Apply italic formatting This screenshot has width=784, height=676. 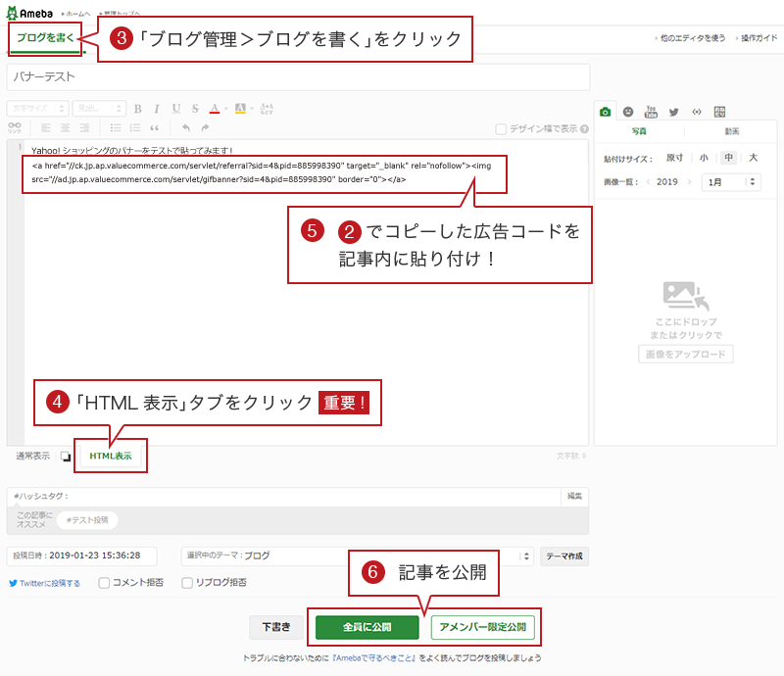coord(157,109)
